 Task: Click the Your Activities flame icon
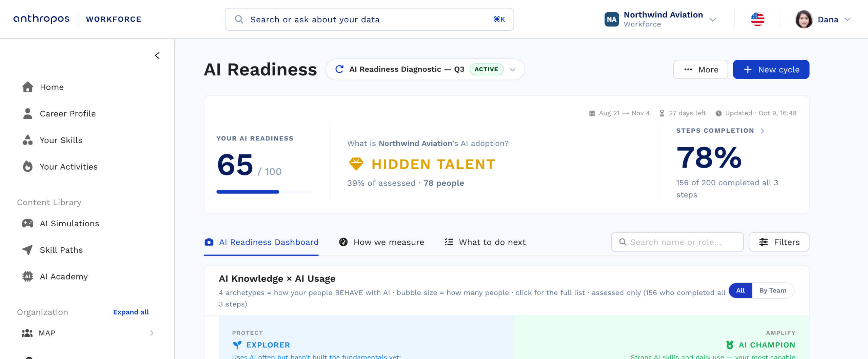[x=28, y=166]
